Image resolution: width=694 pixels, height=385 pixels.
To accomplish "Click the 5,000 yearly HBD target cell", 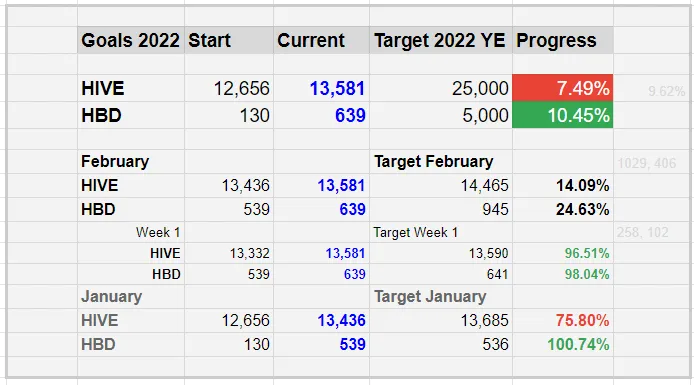I will 441,115.
